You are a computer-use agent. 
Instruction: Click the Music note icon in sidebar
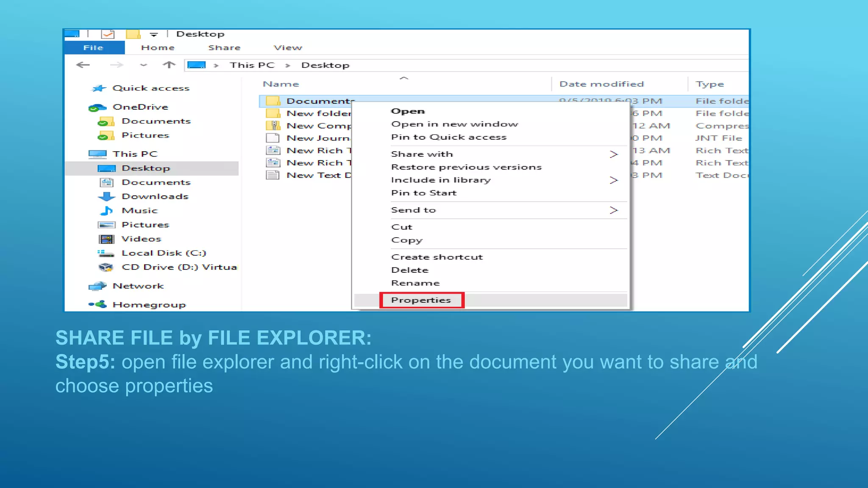(x=106, y=211)
